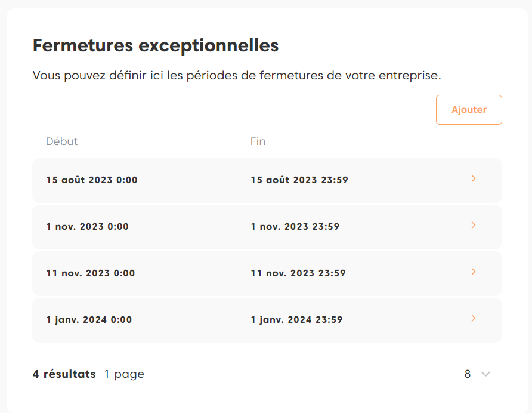Select the 11 nov. 2023 0:00 start date
Screen dimensions: 532x413
(91, 273)
